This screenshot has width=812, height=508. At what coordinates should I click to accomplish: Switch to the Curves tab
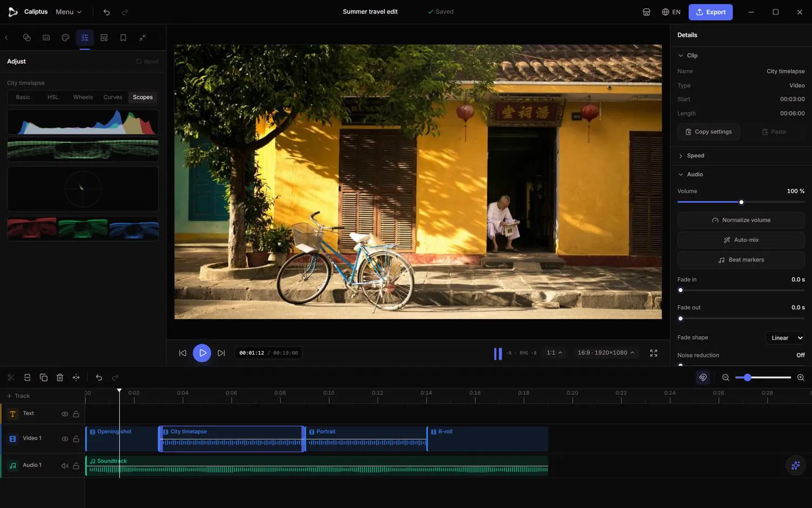point(113,97)
